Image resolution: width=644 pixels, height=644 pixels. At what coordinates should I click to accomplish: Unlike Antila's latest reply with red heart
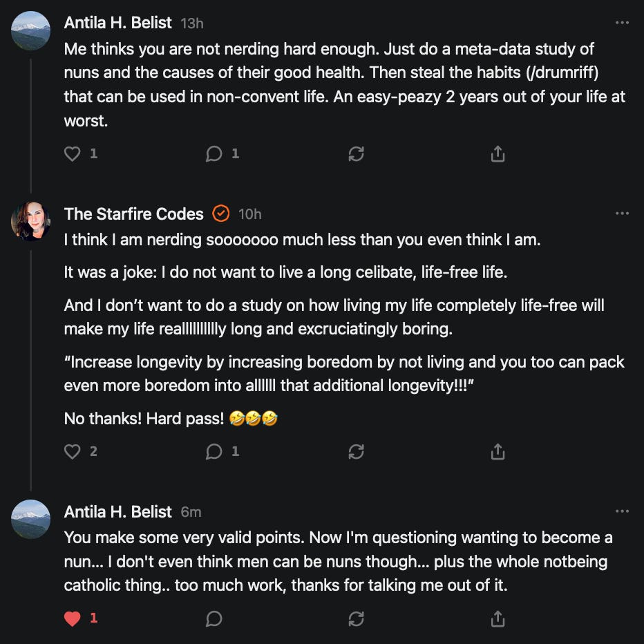(73, 618)
